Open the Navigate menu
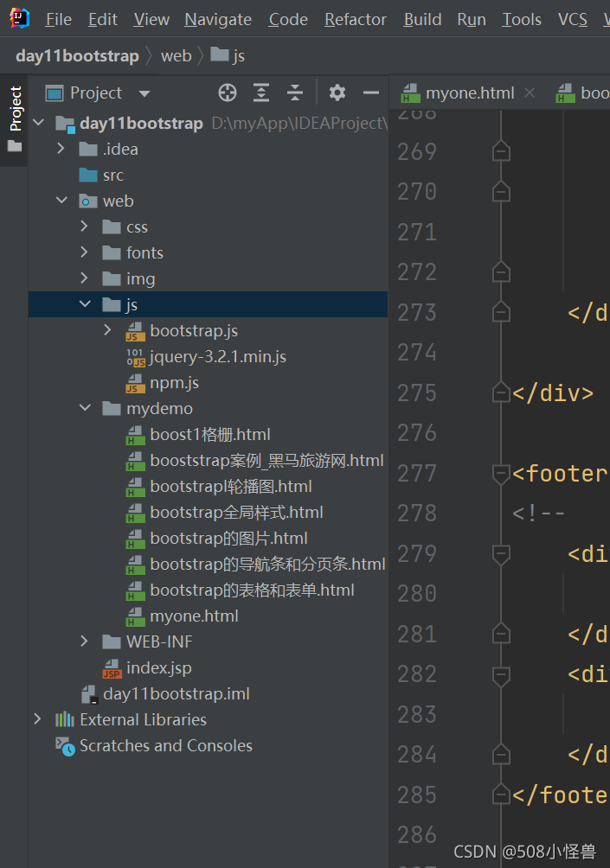610x868 pixels. click(218, 19)
